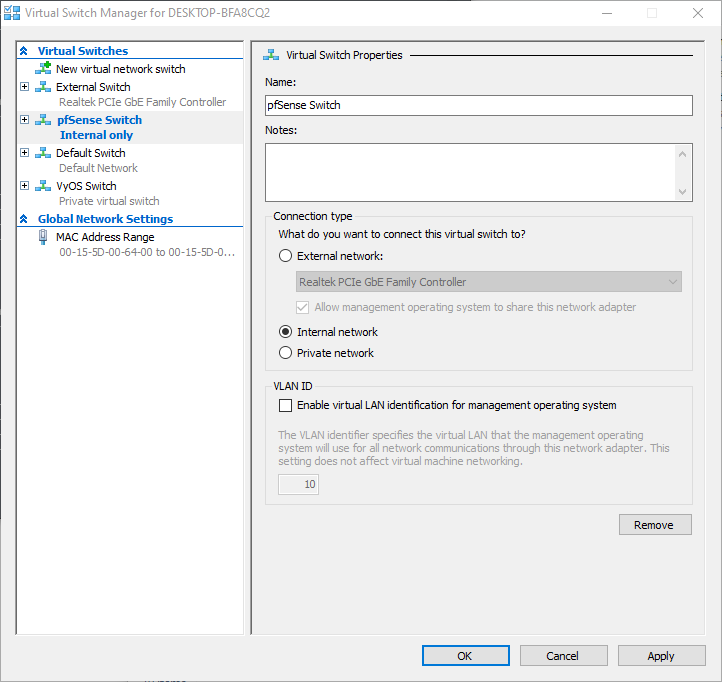Collapse the Virtual Switches section chevron

coord(24,51)
